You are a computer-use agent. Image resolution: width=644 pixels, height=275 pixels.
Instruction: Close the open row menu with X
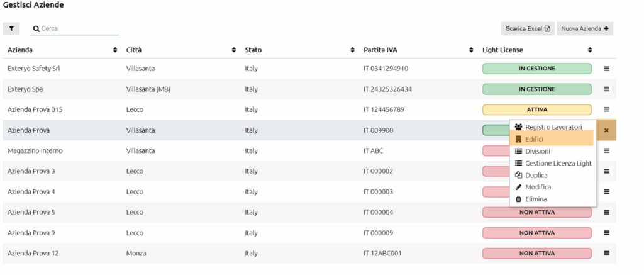(x=606, y=130)
